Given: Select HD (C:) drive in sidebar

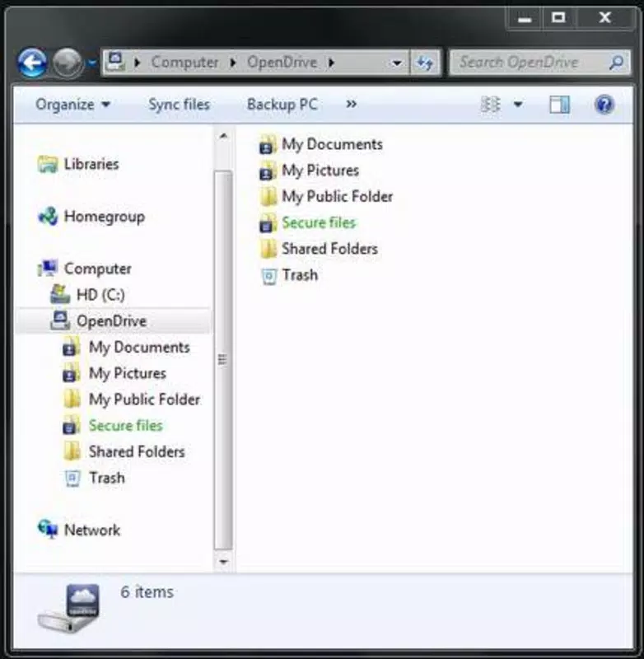Looking at the screenshot, I should pos(100,295).
